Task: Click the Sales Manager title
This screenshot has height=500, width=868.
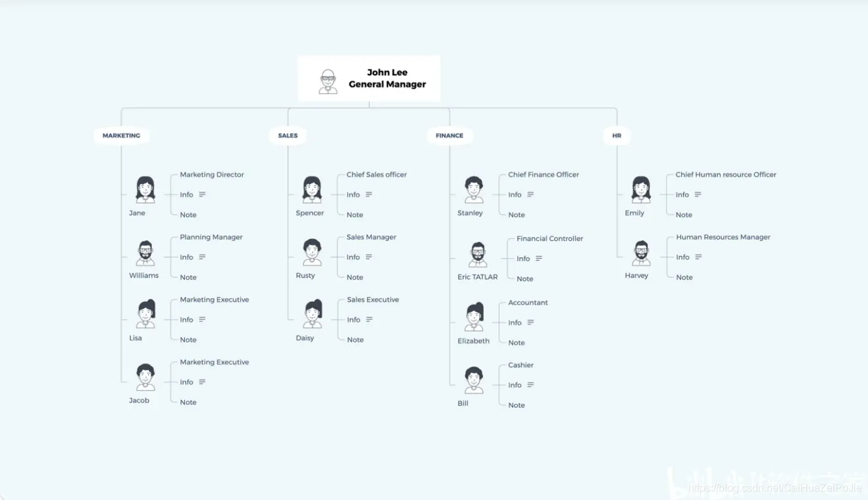Action: (371, 238)
